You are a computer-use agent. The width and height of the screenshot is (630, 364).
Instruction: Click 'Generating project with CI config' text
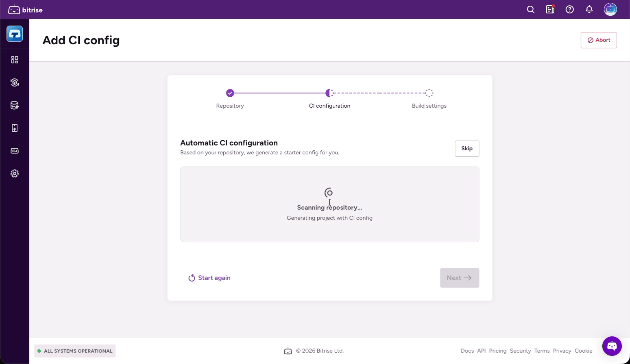tap(329, 218)
